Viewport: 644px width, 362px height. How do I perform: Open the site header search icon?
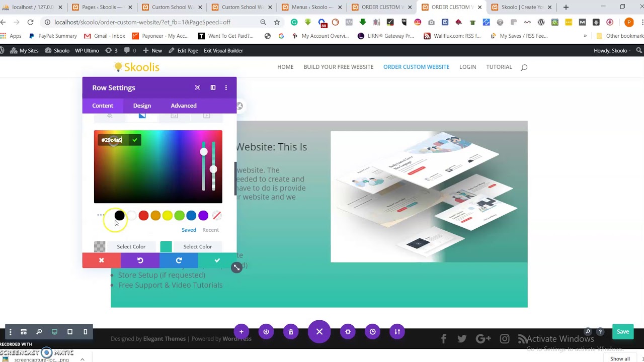point(524,67)
